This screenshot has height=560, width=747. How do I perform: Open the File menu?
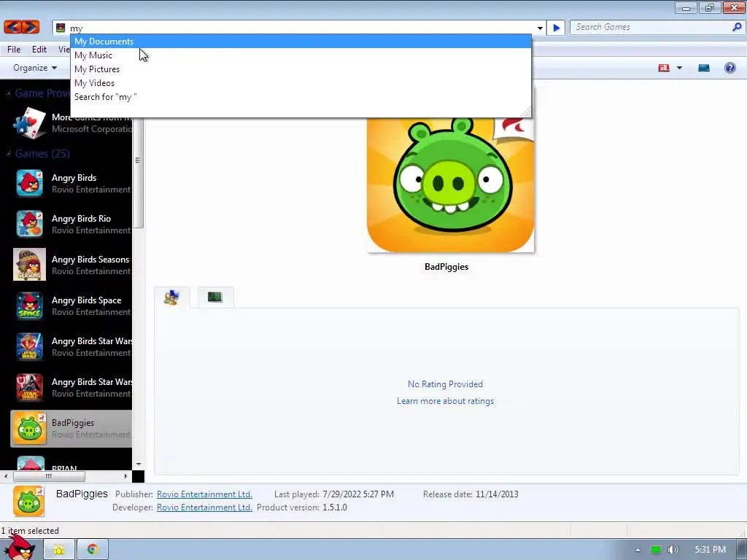[14, 49]
